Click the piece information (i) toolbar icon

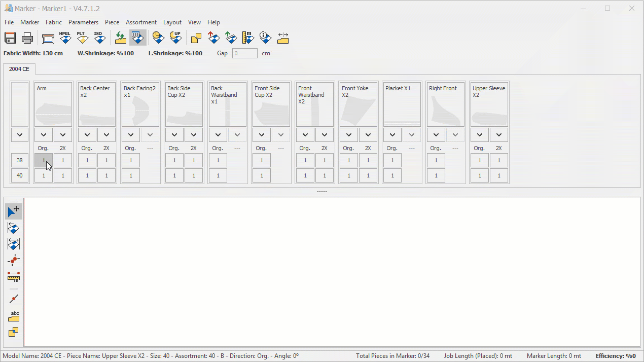click(265, 38)
